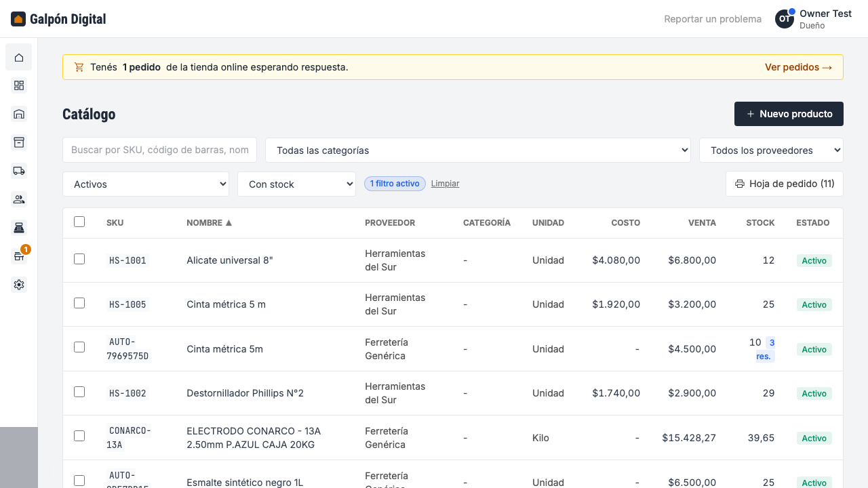This screenshot has width=868, height=488.
Task: Click the 1 filtro activo badge
Action: tap(395, 184)
